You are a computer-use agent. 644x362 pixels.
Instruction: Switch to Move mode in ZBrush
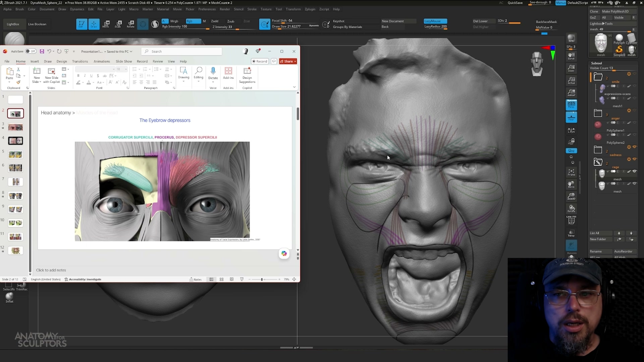pos(106,24)
